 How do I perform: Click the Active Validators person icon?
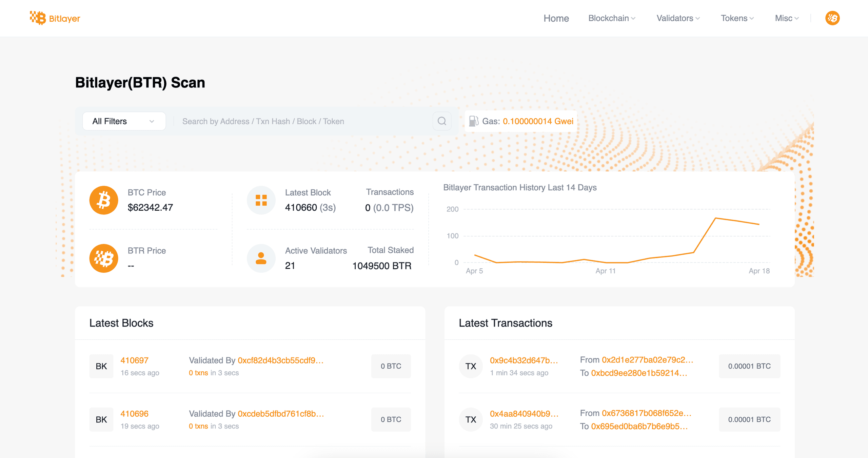(x=261, y=258)
